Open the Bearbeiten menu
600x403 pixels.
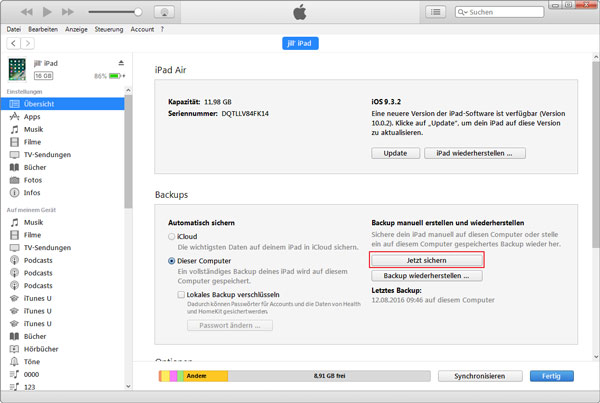point(43,29)
